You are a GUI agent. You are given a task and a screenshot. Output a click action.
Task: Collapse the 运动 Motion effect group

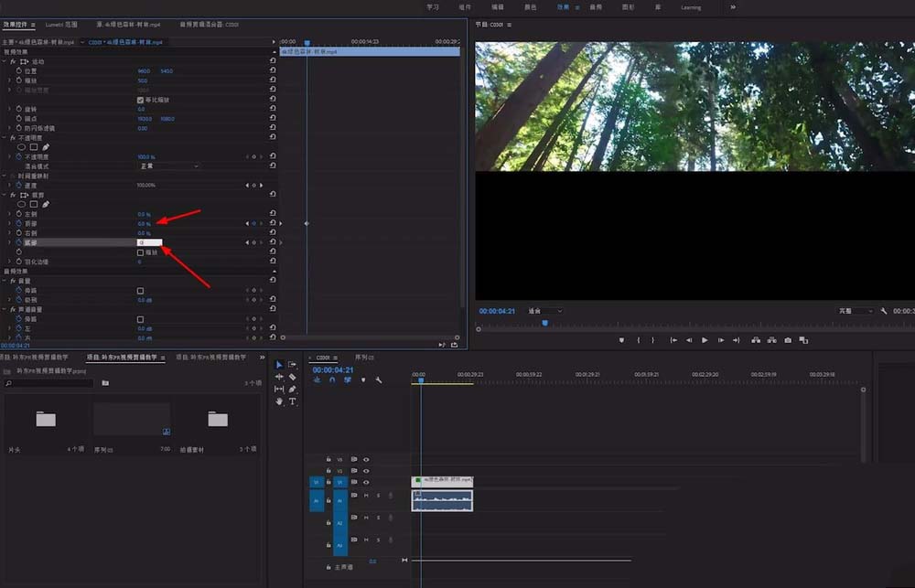(x=5, y=61)
